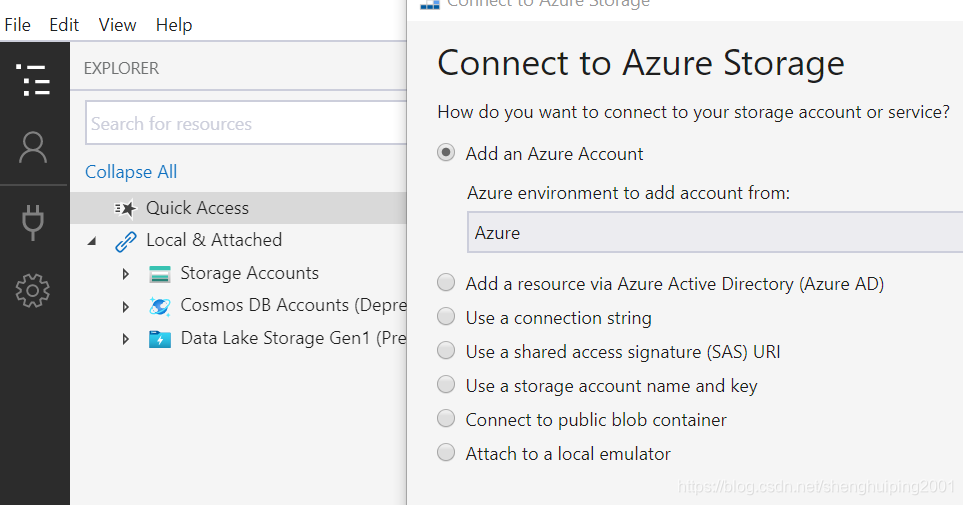The image size is (963, 505).
Task: Open the Edit menu
Action: pos(64,25)
